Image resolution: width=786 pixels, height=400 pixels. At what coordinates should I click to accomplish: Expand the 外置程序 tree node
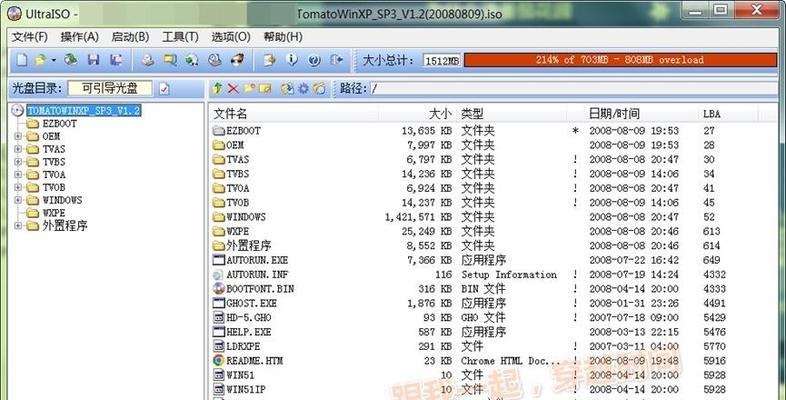[18, 226]
